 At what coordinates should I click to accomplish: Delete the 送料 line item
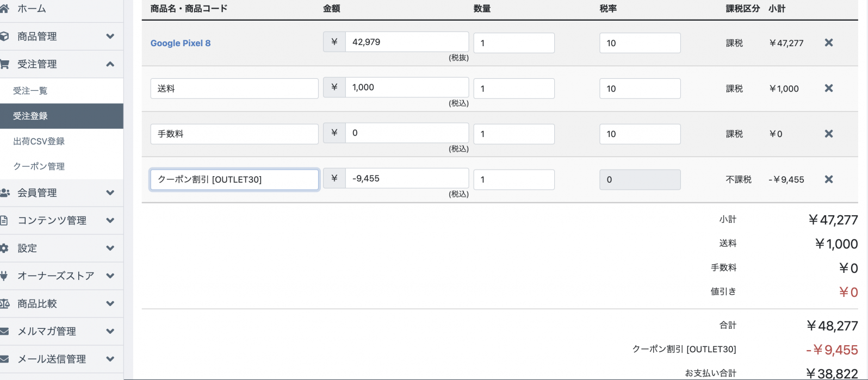(829, 88)
